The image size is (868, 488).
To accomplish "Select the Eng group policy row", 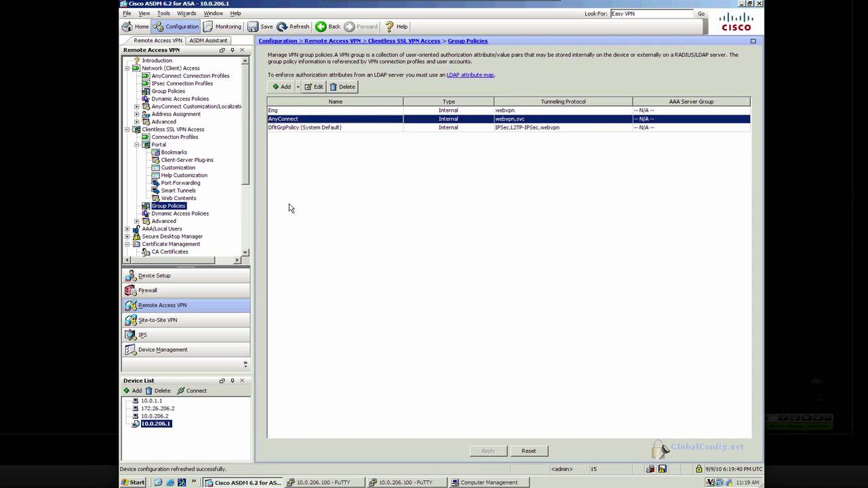I will 509,110.
